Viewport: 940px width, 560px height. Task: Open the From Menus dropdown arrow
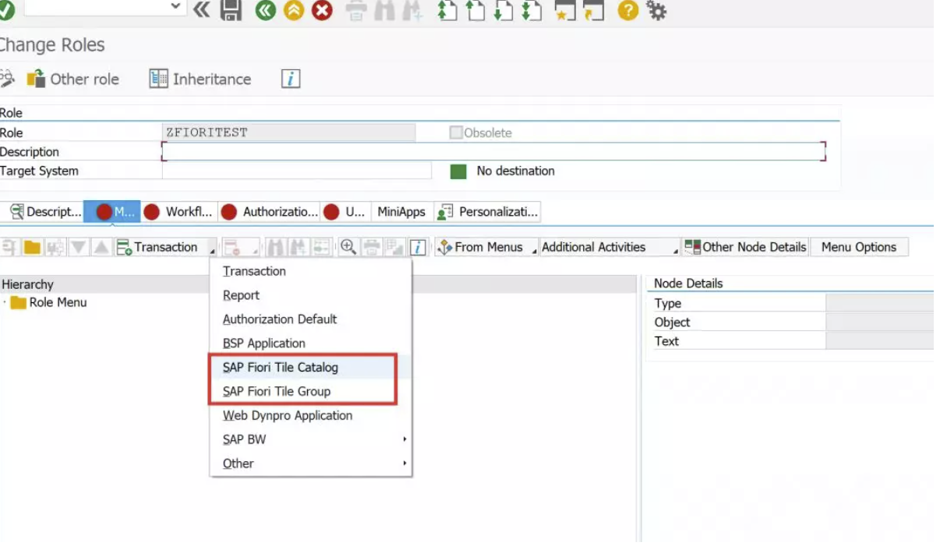pyautogui.click(x=534, y=250)
